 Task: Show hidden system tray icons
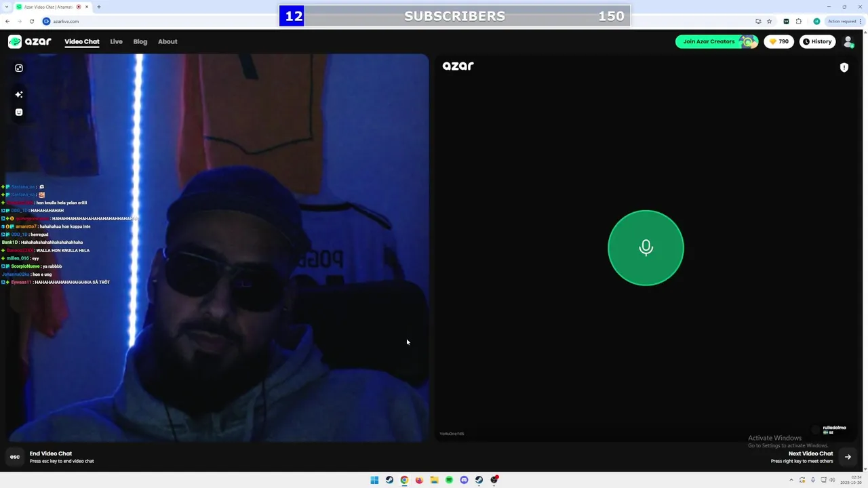[791, 480]
